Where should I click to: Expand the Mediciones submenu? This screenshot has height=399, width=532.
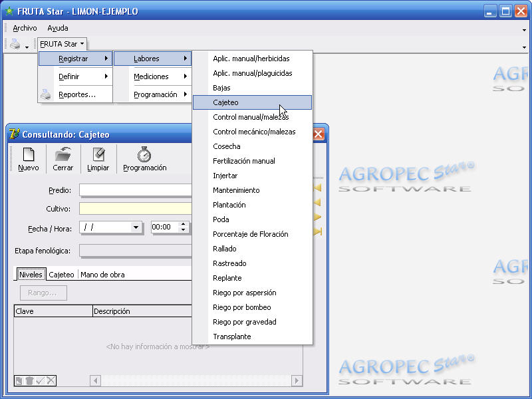click(x=152, y=76)
